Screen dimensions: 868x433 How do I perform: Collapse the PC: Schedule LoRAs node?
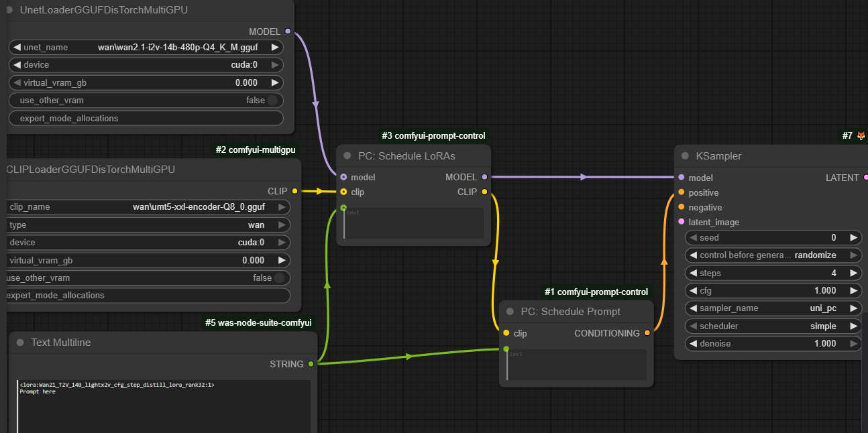[347, 156]
